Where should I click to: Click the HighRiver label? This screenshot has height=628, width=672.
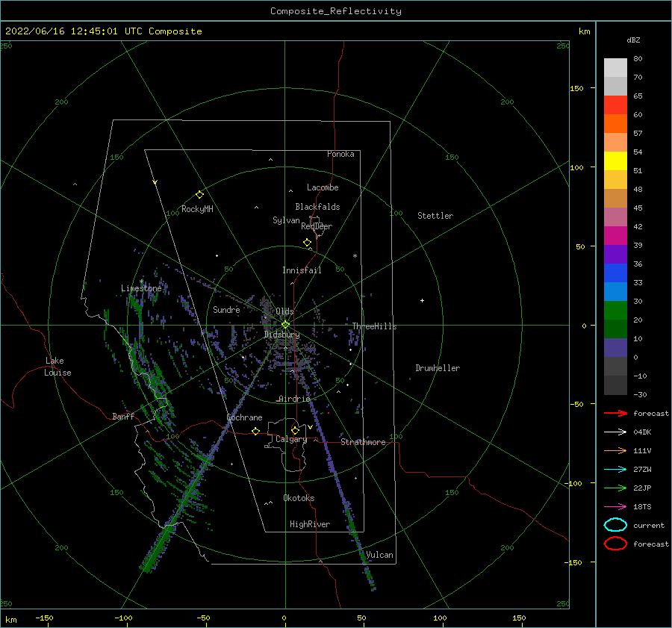[x=310, y=524]
